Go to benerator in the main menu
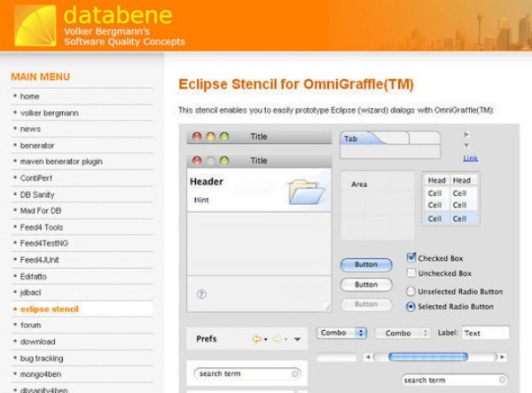The height and width of the screenshot is (393, 532). pos(37,145)
